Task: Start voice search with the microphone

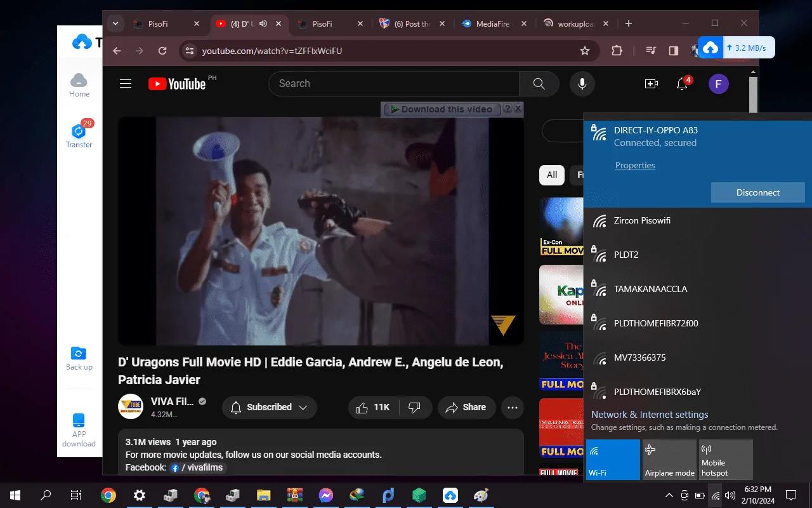Action: pos(582,84)
